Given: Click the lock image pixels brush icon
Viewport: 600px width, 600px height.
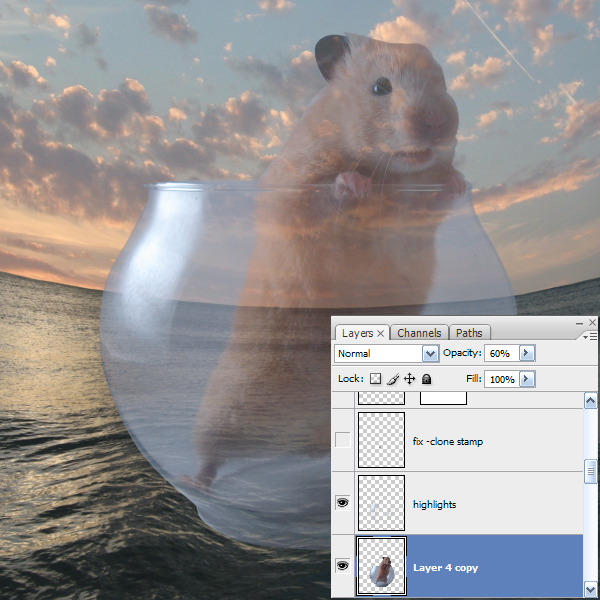Looking at the screenshot, I should coord(393,380).
